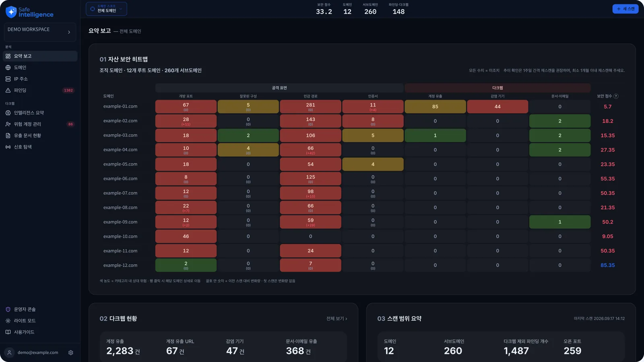Viewport: 644px width, 362px height.
Task: Click the user icon for 위험 계정 관리
Action: 8,124
